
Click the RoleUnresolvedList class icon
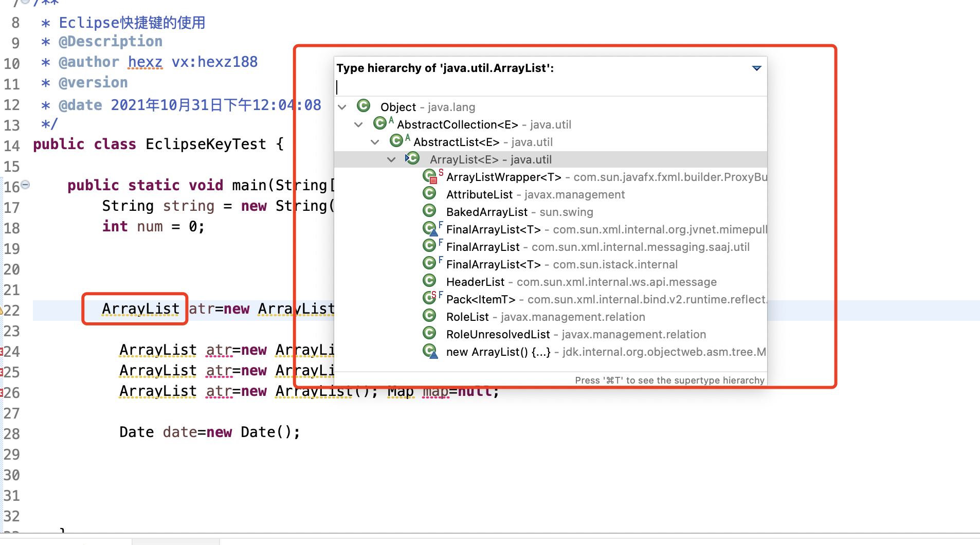click(x=429, y=333)
